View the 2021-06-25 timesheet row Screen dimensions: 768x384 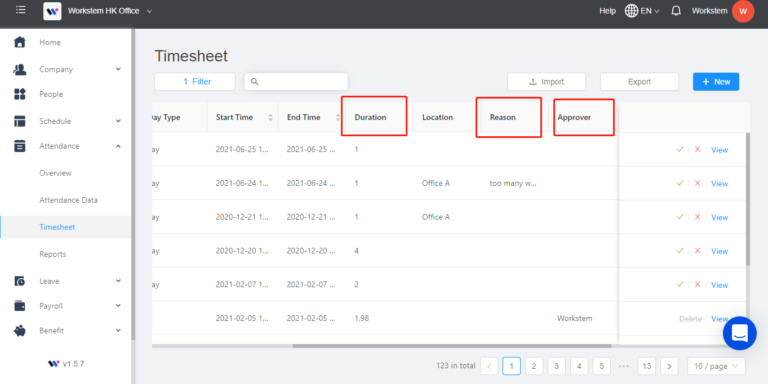(720, 150)
